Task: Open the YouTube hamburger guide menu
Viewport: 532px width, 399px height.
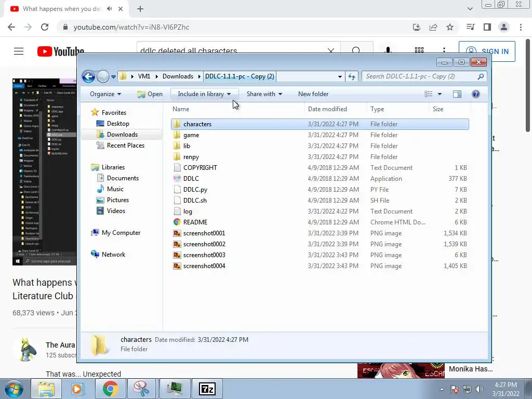Action: [19, 51]
